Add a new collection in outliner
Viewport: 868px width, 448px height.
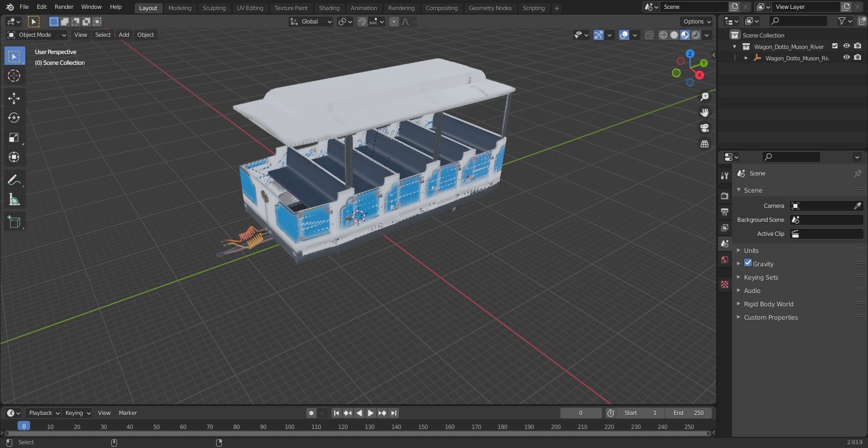pos(862,21)
